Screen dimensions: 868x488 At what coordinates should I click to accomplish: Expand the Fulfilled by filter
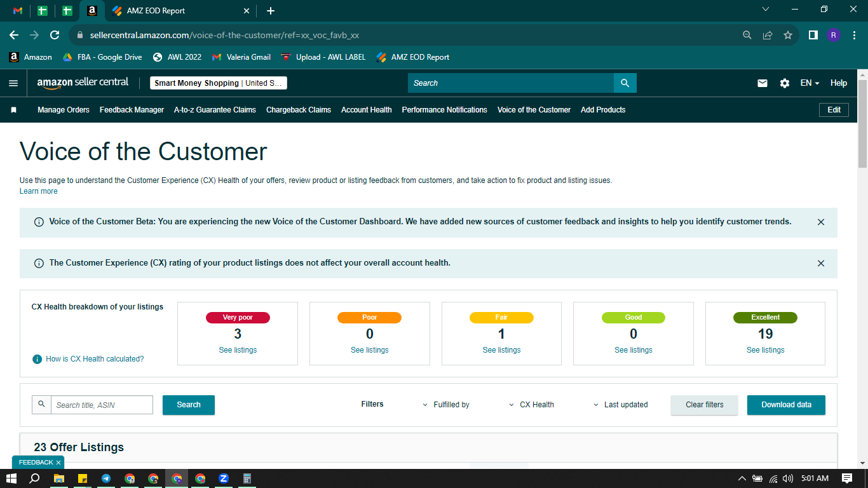point(446,405)
